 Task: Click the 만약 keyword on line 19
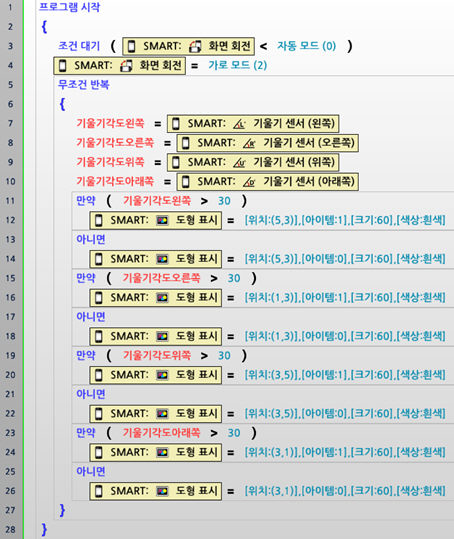tap(86, 355)
